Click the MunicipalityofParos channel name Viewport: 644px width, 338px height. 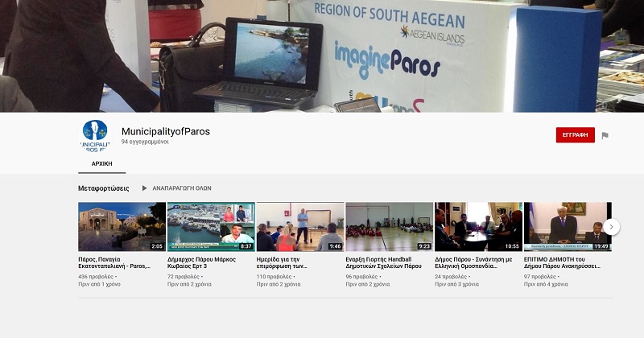pos(165,131)
